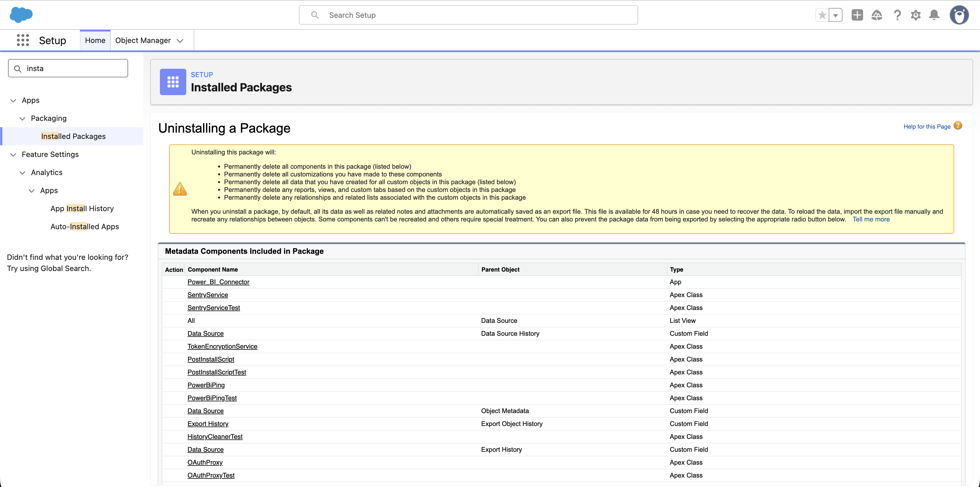
Task: Open Data Source link in Object Metadata row
Action: coord(205,411)
